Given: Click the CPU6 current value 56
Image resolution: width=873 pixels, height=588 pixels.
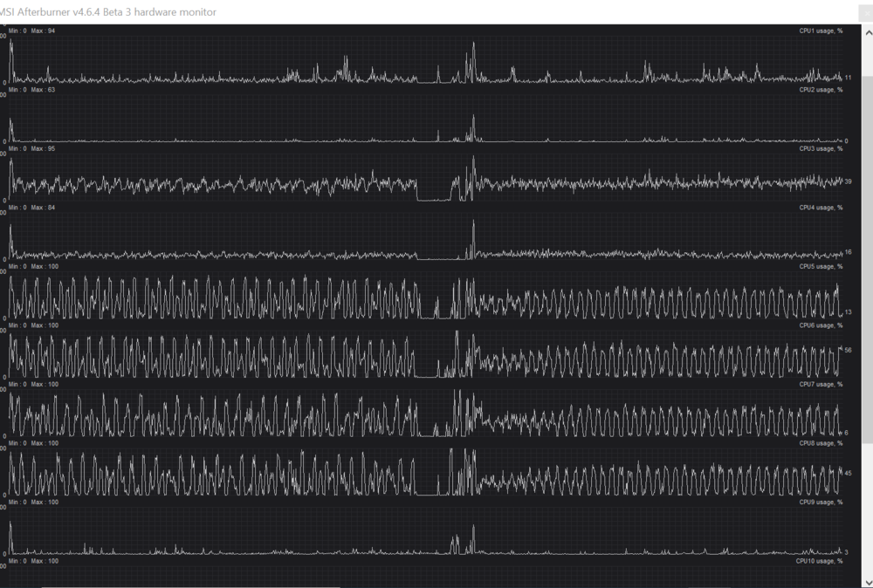Looking at the screenshot, I should pyautogui.click(x=848, y=351).
